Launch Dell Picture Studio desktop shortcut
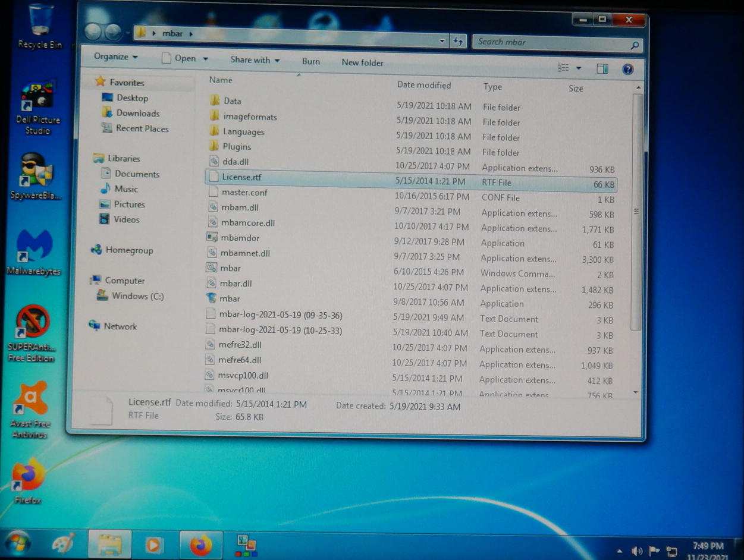The height and width of the screenshot is (560, 744). (38, 107)
